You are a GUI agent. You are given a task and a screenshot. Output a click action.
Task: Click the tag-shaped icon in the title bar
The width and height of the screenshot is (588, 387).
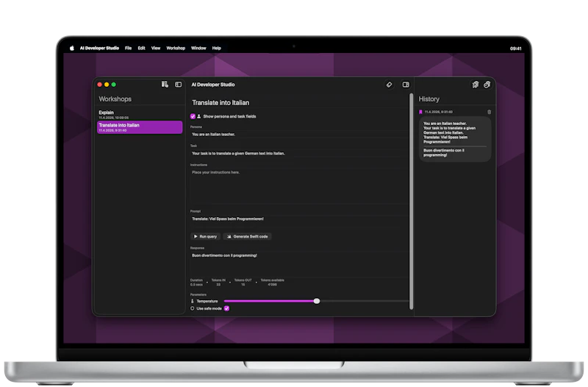[390, 85]
